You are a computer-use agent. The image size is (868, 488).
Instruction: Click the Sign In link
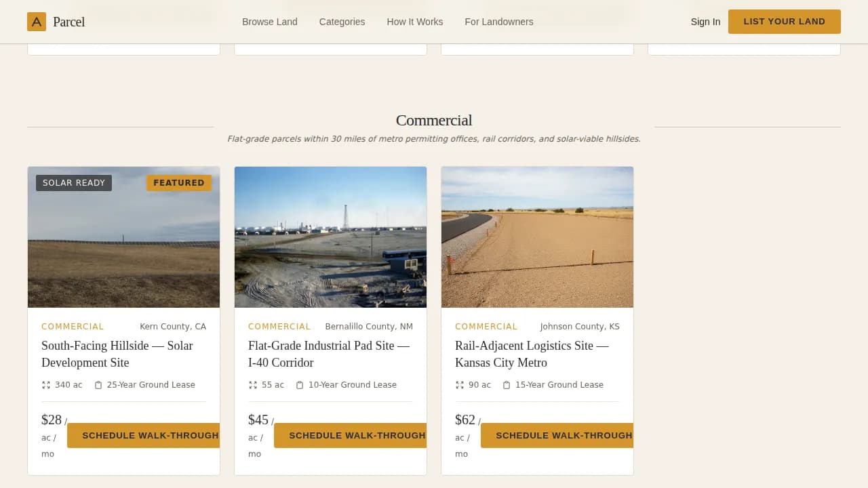705,22
